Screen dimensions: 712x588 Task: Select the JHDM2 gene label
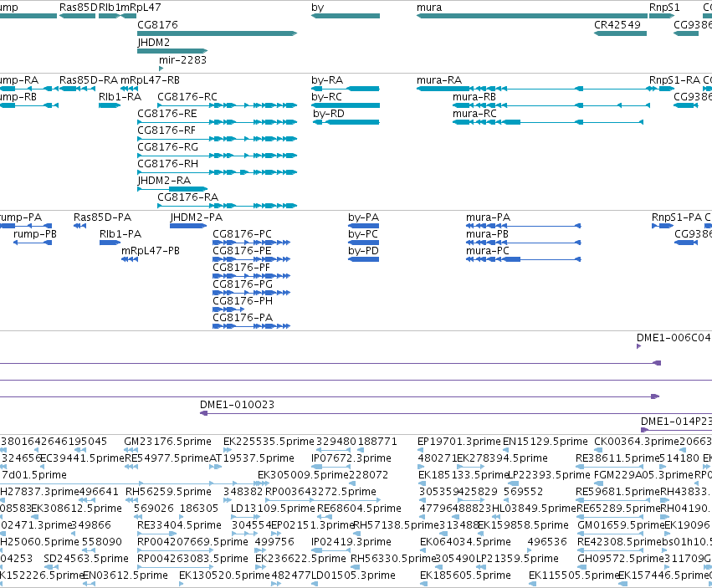153,43
